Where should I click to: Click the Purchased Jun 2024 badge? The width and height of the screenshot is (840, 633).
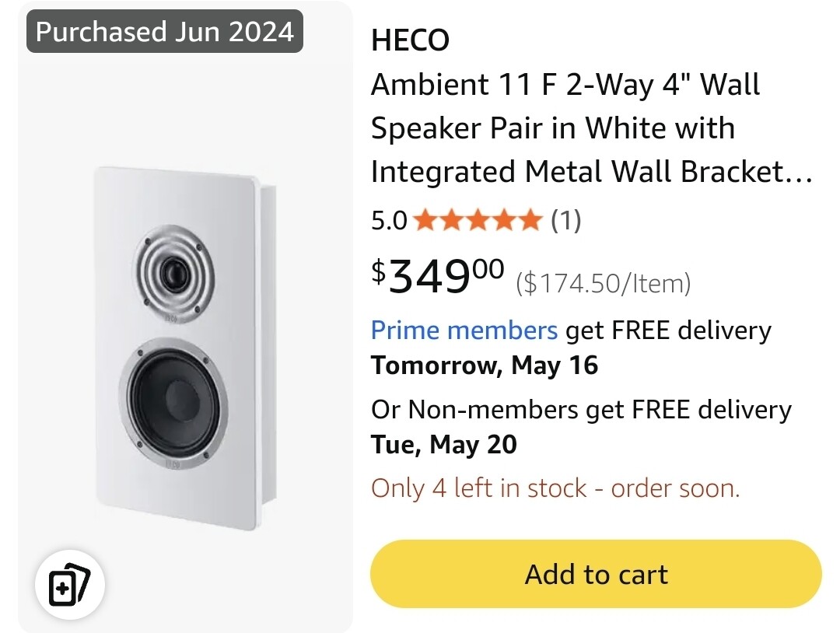coord(165,32)
